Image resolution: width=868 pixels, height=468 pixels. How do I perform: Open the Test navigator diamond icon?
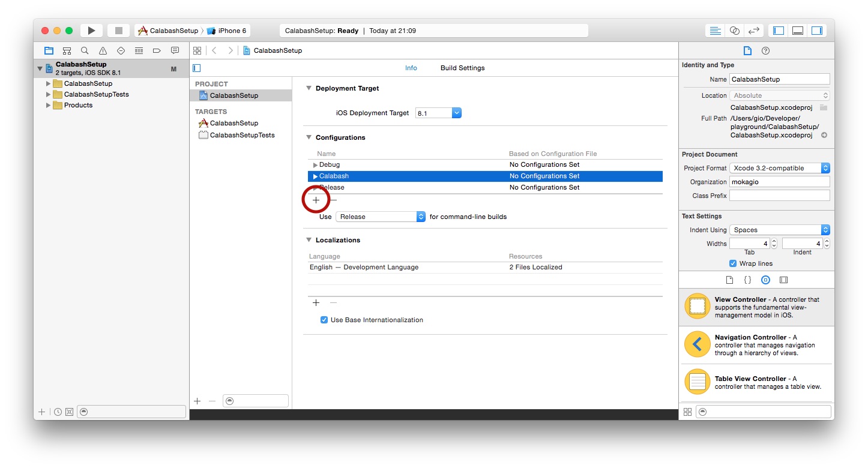[x=121, y=51]
